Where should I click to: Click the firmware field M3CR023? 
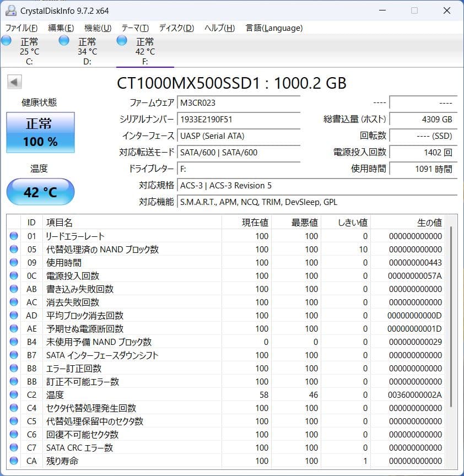[239, 102]
